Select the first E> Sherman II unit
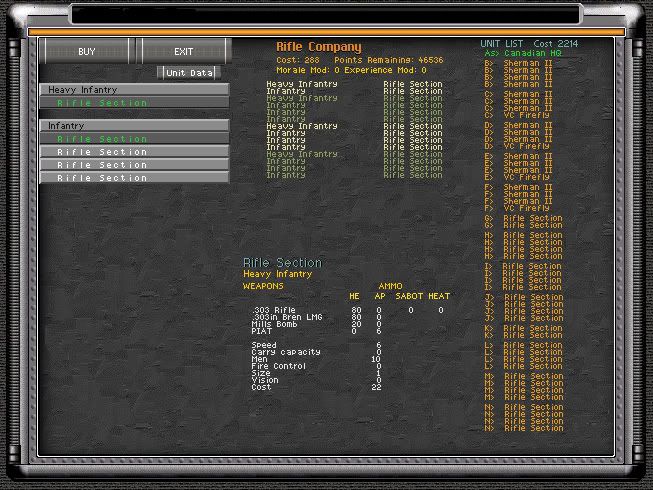This screenshot has width=653, height=490. (x=523, y=156)
